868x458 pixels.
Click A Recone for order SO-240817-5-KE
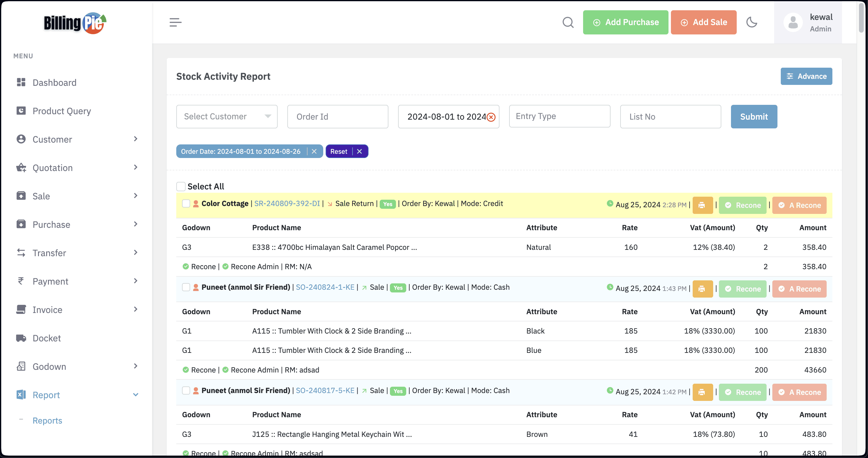point(799,392)
